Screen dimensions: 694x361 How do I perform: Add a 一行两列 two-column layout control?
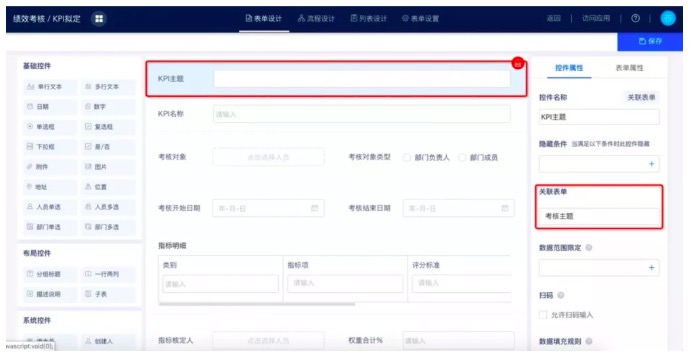pos(108,274)
